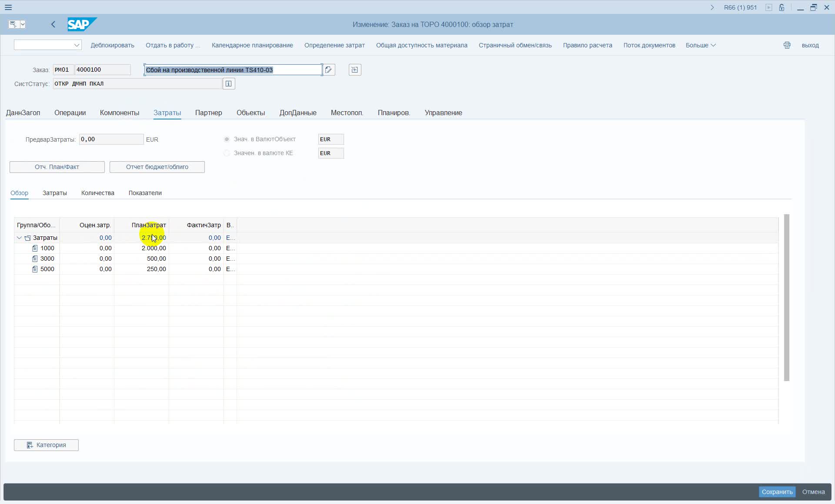Expand the right chevron near R66
835x504 pixels.
point(712,7)
